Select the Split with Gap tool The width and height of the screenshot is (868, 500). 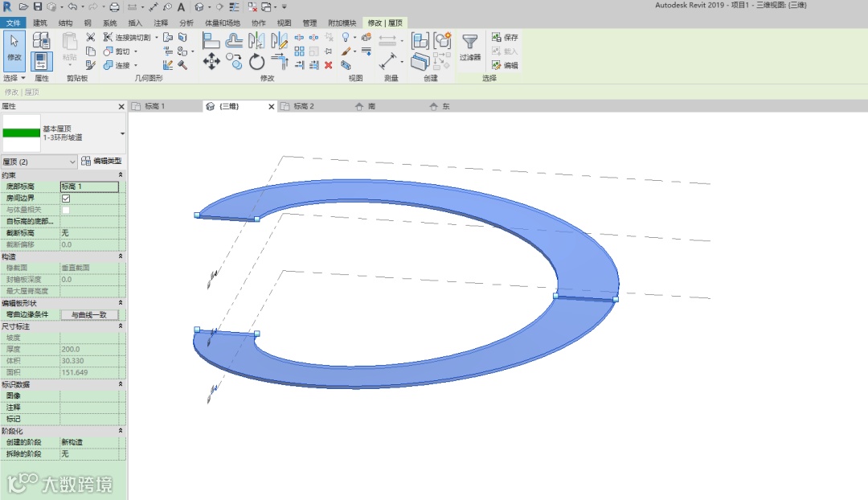314,37
